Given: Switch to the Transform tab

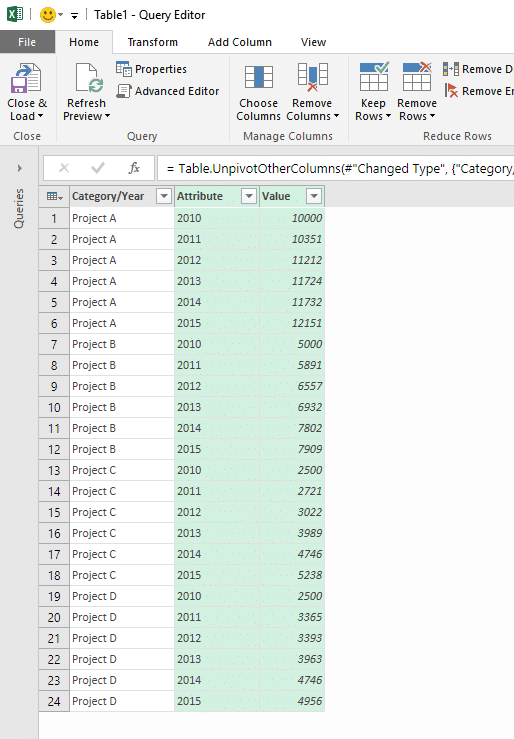Looking at the screenshot, I should click(x=153, y=42).
